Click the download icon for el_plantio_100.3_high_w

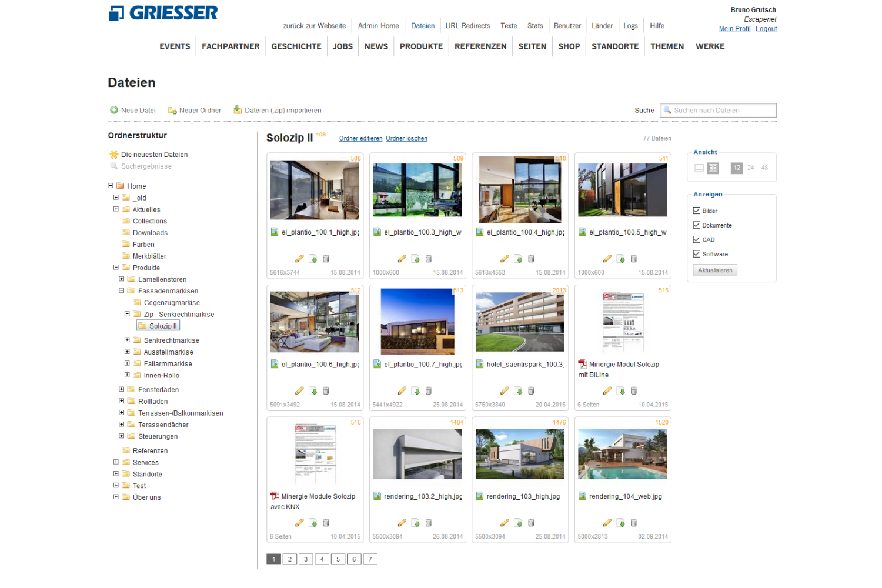point(416,259)
